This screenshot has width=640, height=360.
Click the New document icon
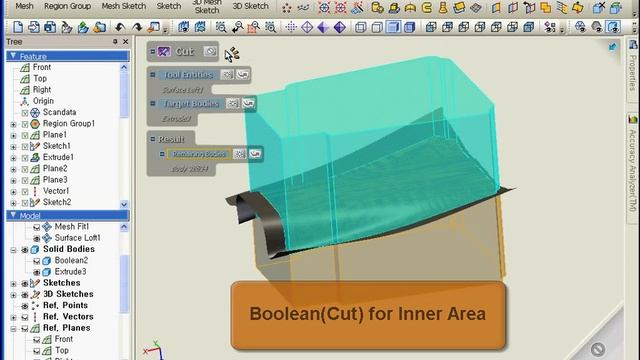click(18, 27)
